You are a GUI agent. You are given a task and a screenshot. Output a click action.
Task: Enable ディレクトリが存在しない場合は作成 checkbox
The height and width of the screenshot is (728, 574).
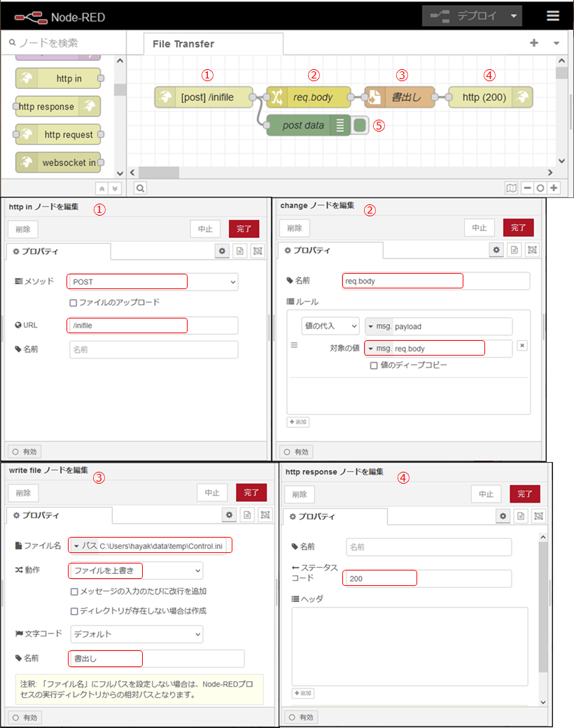[x=74, y=611]
